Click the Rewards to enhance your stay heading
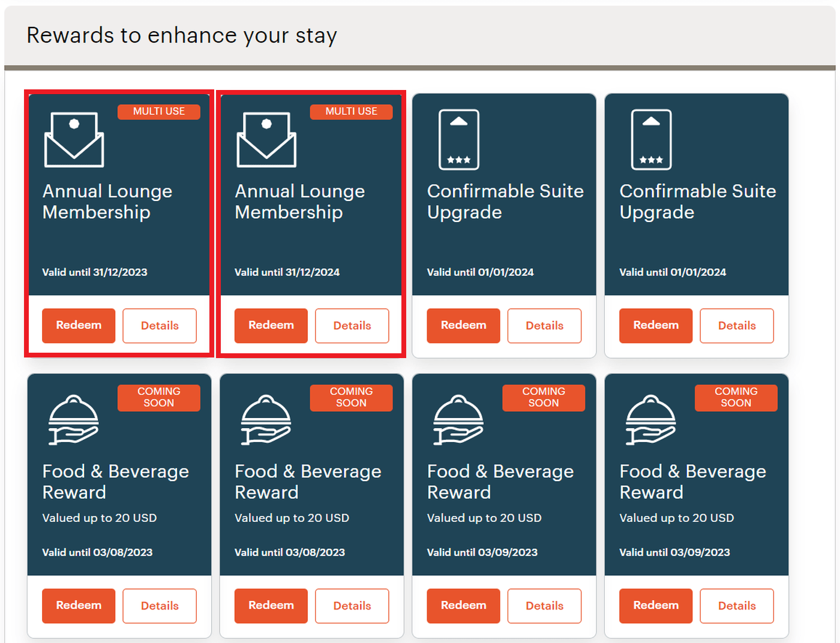The image size is (840, 643). pyautogui.click(x=181, y=35)
